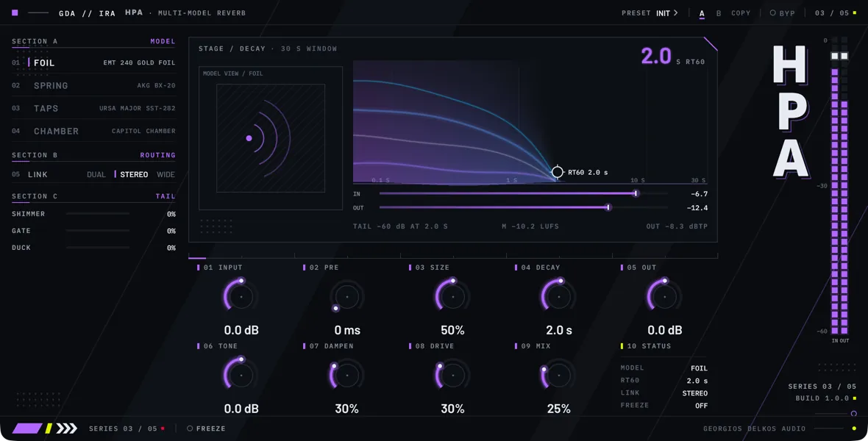Click the -6.7 IN level readout
The image size is (868, 441).
[x=699, y=193]
